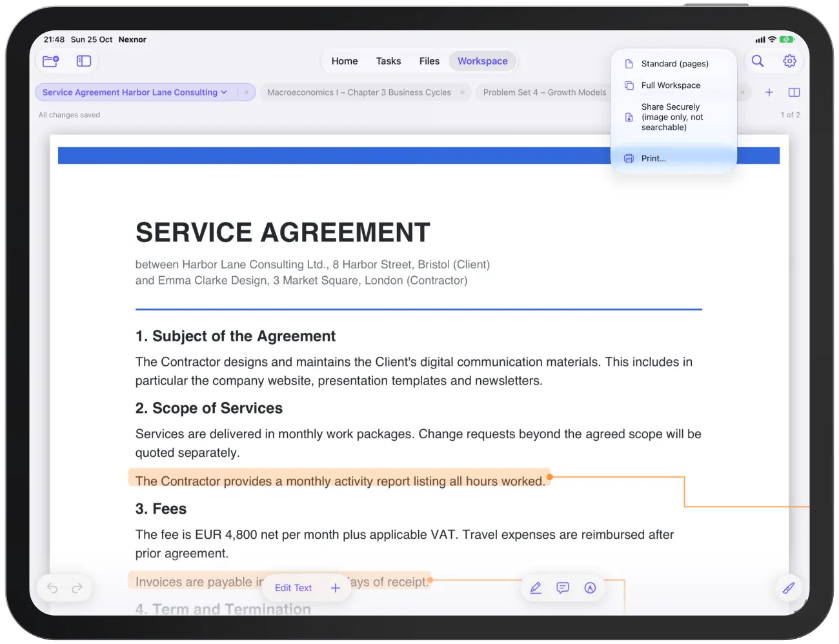This screenshot has width=839, height=644.
Task: Close the Service Agreement Harbor Lane tab
Action: click(247, 92)
